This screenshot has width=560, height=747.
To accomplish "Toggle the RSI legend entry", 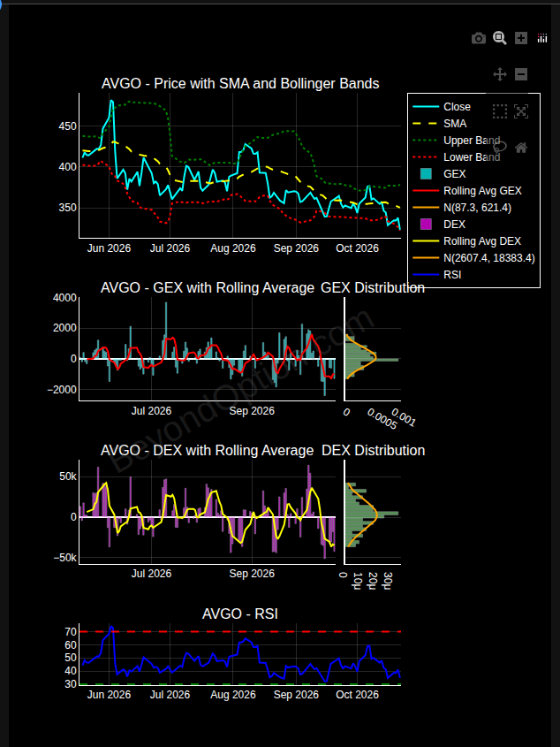I will [452, 275].
